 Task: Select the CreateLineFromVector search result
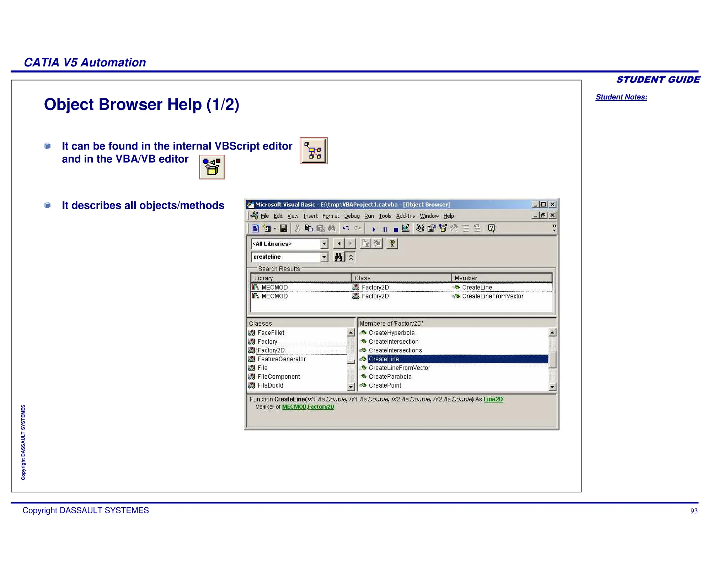(402, 296)
